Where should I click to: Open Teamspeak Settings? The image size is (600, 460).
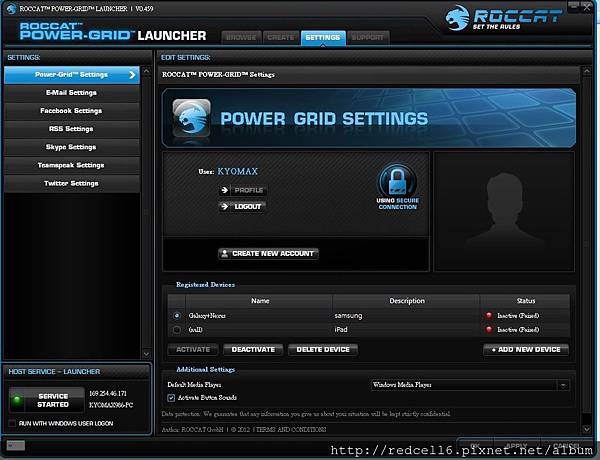coord(72,165)
